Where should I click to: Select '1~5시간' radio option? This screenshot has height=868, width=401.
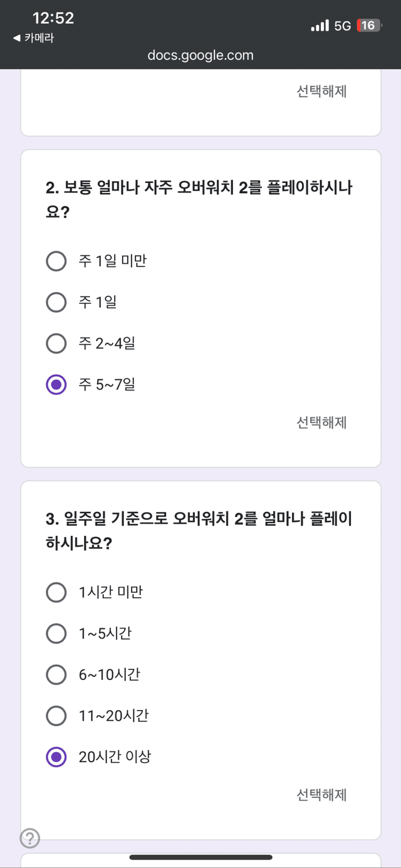coord(56,634)
